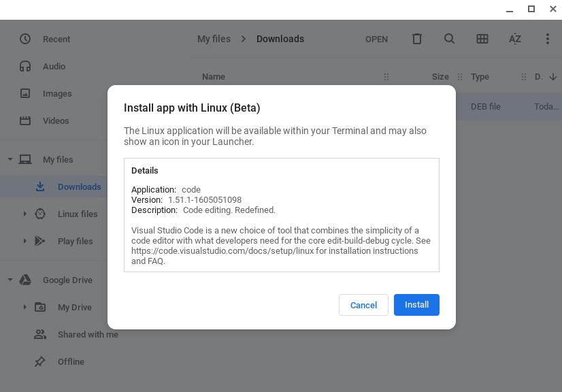Install the Visual Studio Code app
The width and height of the screenshot is (562, 392).
click(416, 305)
